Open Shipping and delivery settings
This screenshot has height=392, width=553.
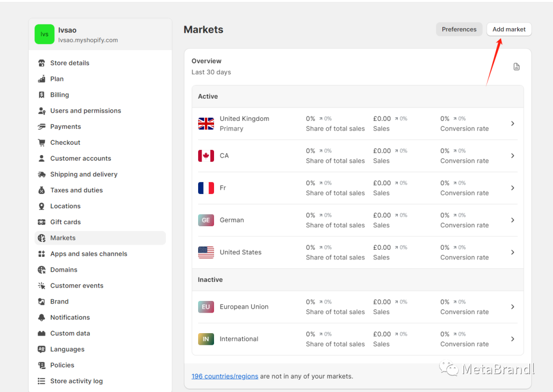click(100, 174)
